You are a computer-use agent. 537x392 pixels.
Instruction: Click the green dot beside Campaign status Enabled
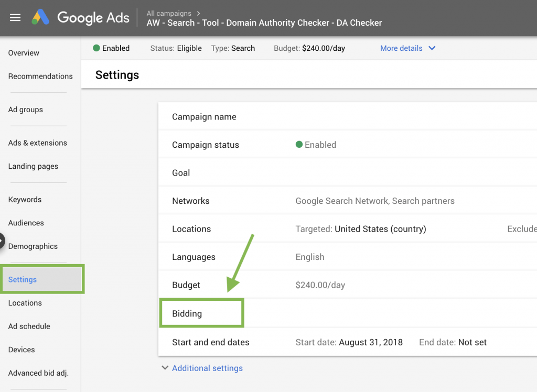299,145
